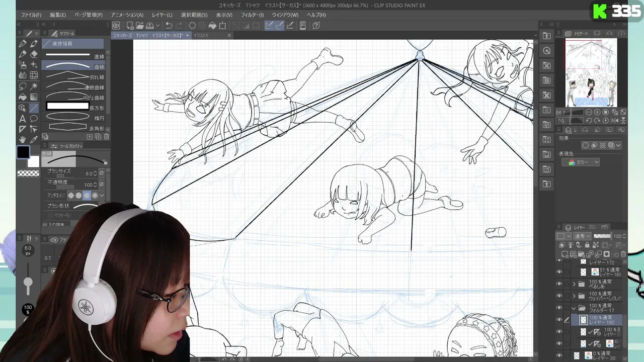Screen dimensions: 644x362
Task: Click the fill bucket icon in the command bar
Action: coord(212,26)
